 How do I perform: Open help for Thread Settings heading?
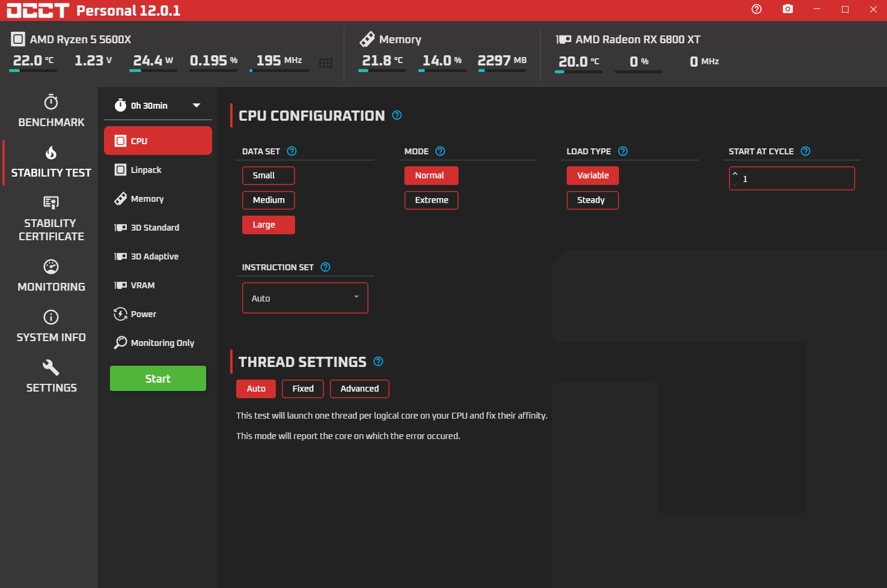coord(378,362)
